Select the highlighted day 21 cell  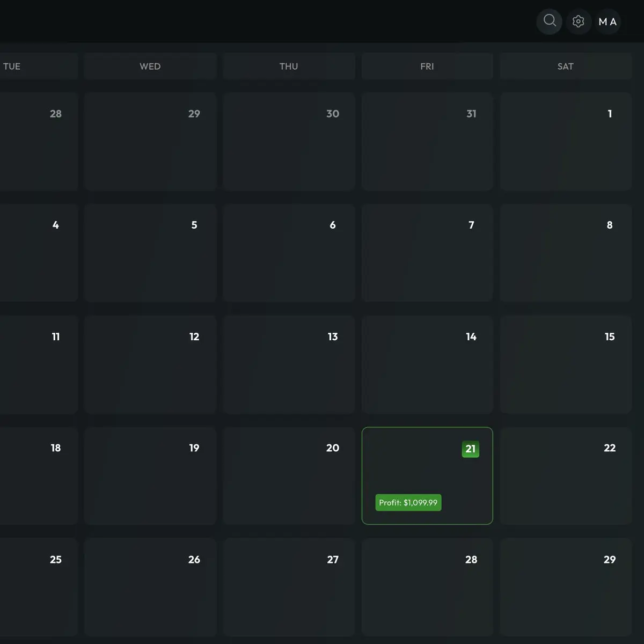tap(427, 475)
